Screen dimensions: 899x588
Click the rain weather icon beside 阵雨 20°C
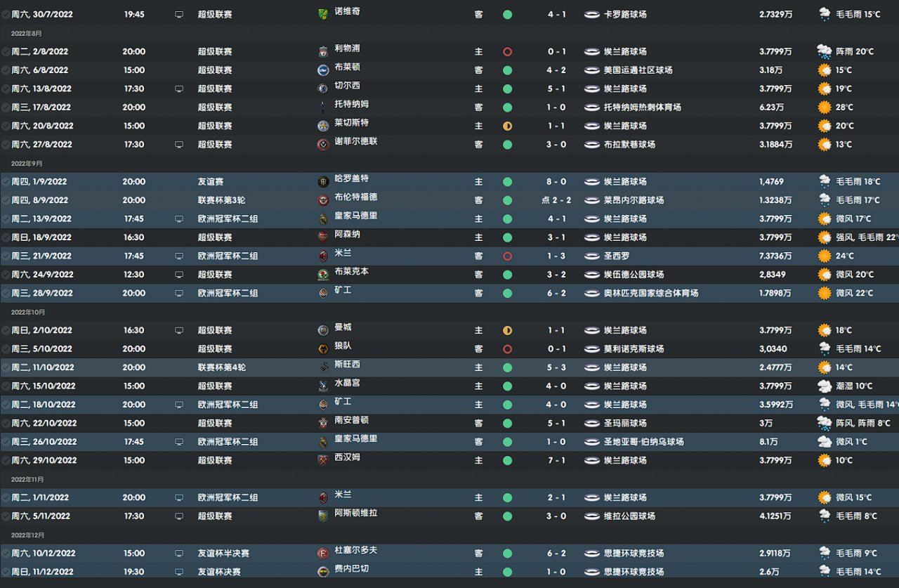tap(824, 51)
